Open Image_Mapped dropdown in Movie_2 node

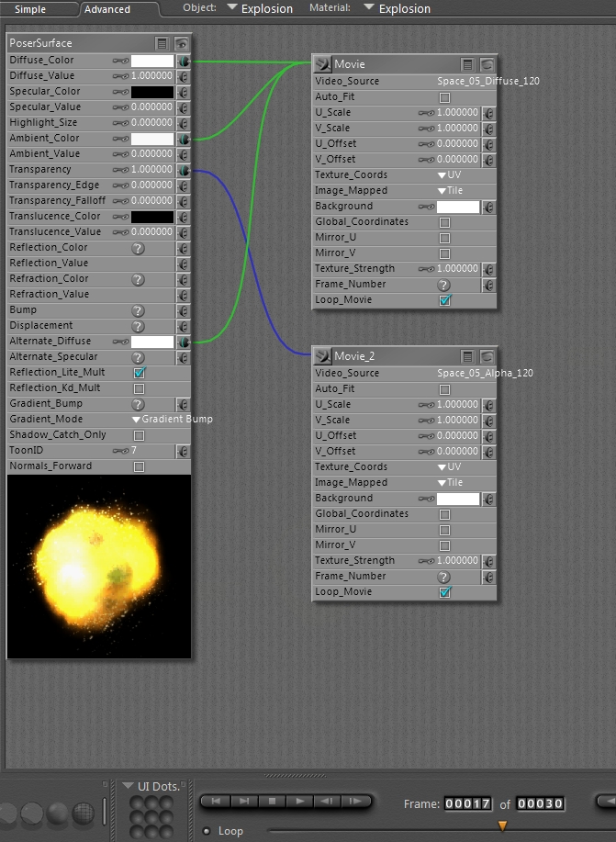point(450,483)
